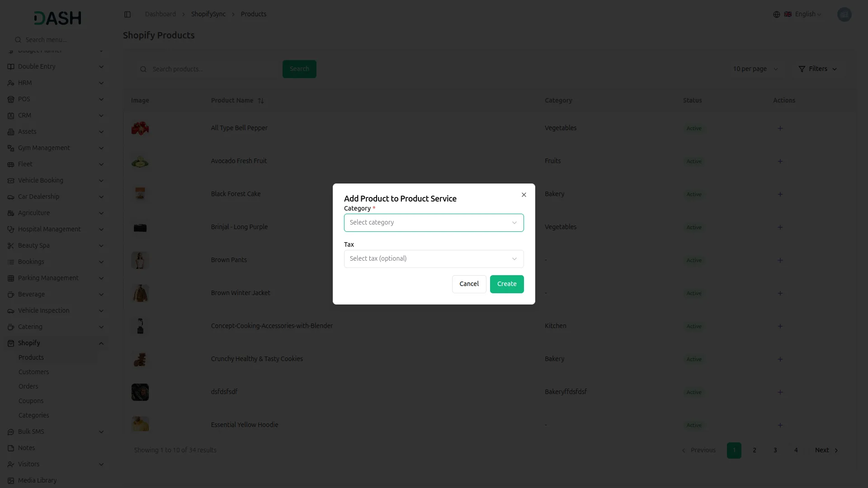The height and width of the screenshot is (488, 868).
Task: Click the POS store icon
Action: coord(11,99)
